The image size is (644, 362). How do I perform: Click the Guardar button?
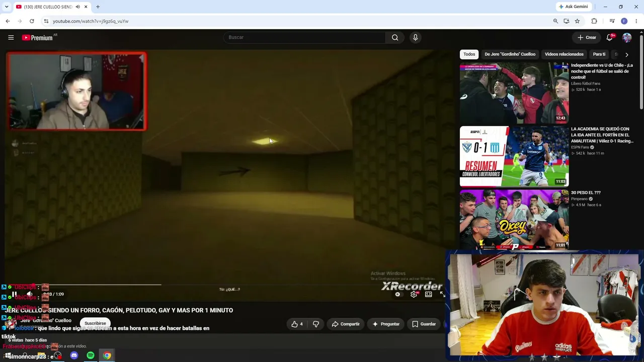click(x=424, y=324)
